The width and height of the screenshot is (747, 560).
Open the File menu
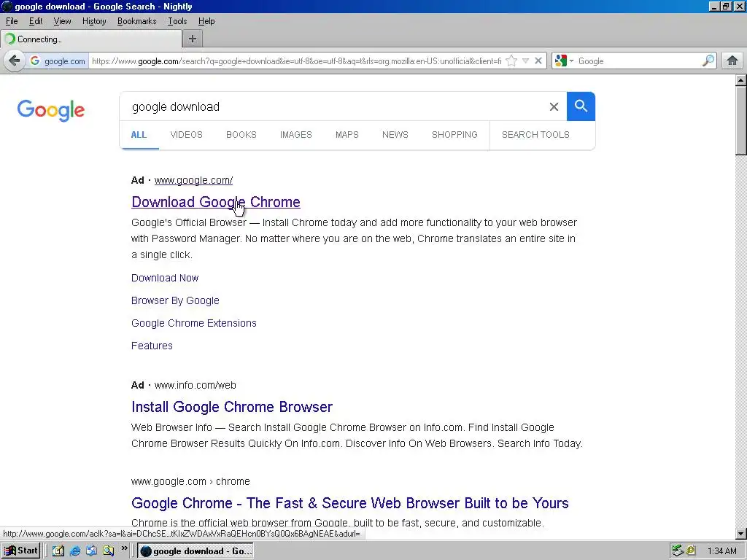12,21
